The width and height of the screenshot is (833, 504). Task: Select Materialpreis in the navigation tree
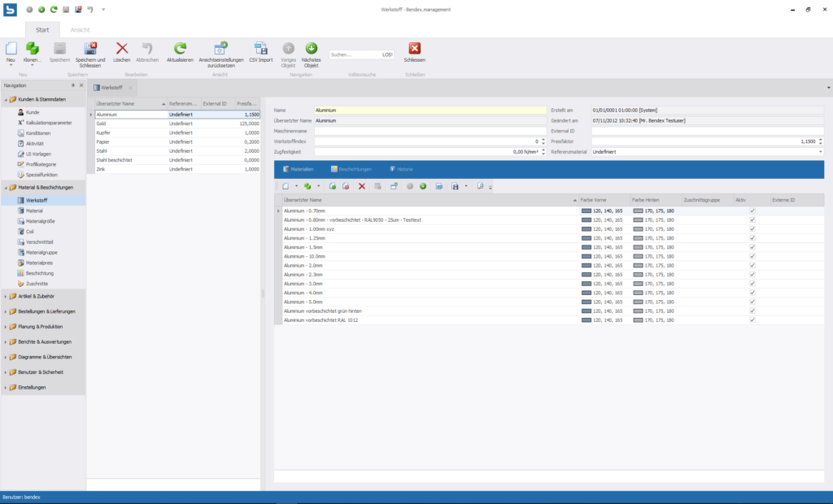[40, 263]
